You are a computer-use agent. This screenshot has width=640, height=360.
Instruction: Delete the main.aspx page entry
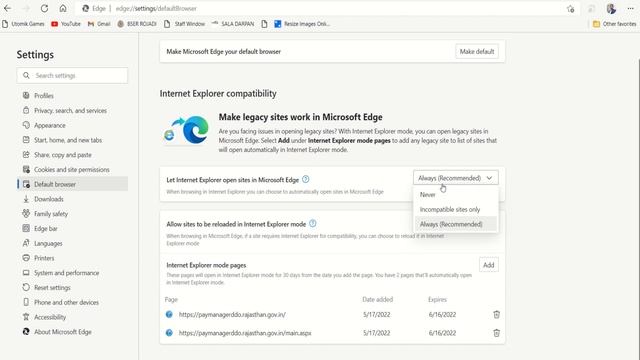pyautogui.click(x=496, y=333)
